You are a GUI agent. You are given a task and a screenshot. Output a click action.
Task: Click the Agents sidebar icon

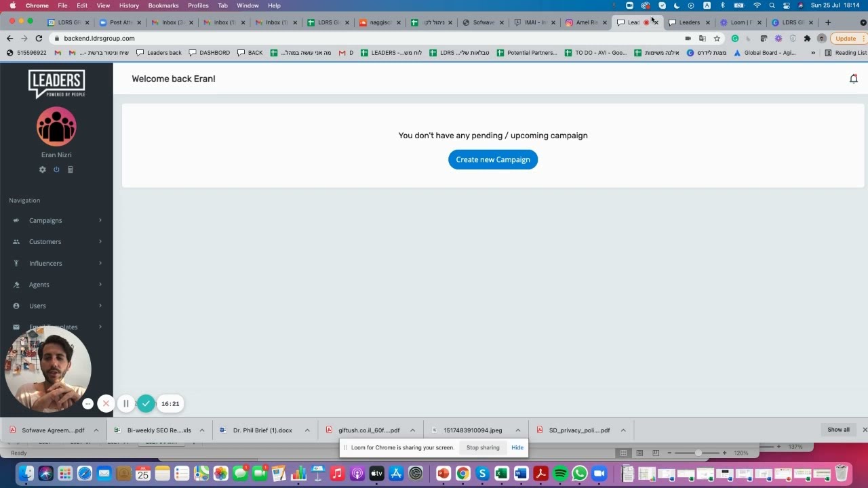click(x=16, y=285)
